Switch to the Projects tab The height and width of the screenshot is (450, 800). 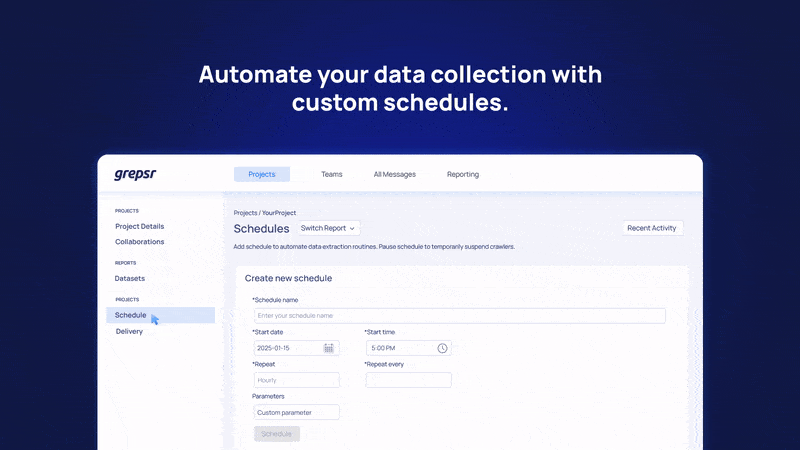pyautogui.click(x=261, y=174)
